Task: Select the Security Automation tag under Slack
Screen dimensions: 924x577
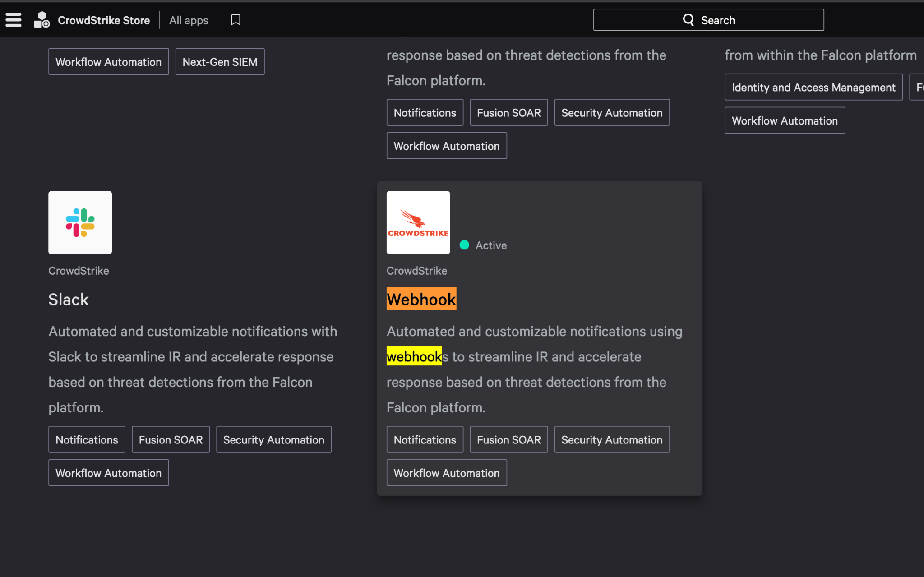Action: [274, 439]
